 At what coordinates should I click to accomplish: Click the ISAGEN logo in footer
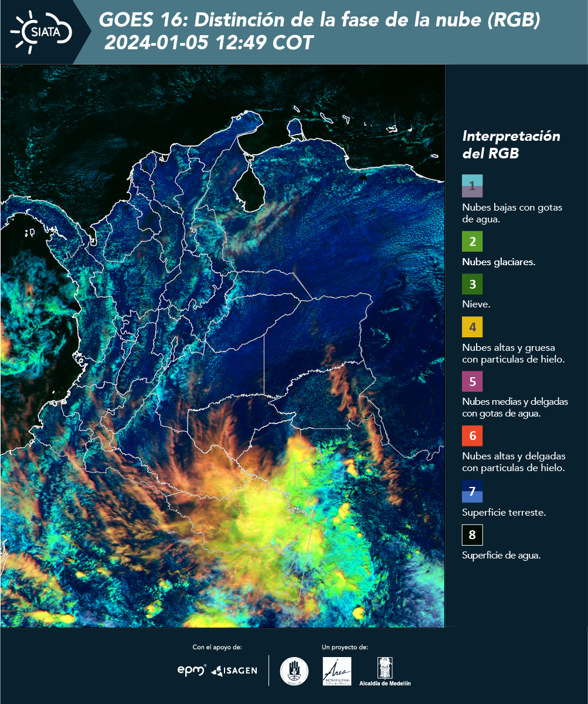tap(234, 670)
